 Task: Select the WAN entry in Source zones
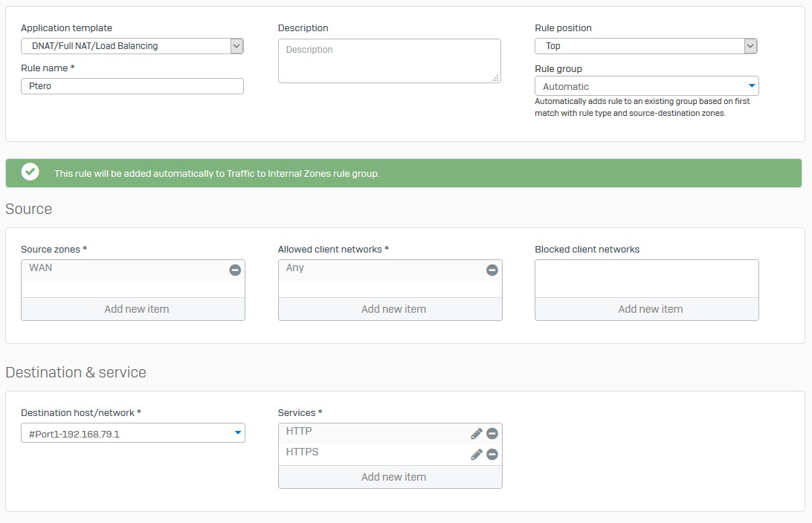(119, 269)
